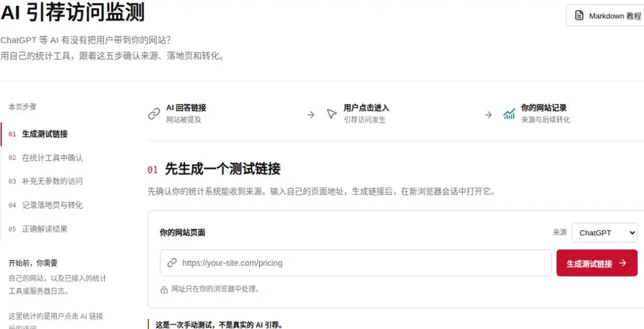Go to step 04 记录落地页与转化
The height and width of the screenshot is (329, 644).
(x=45, y=205)
